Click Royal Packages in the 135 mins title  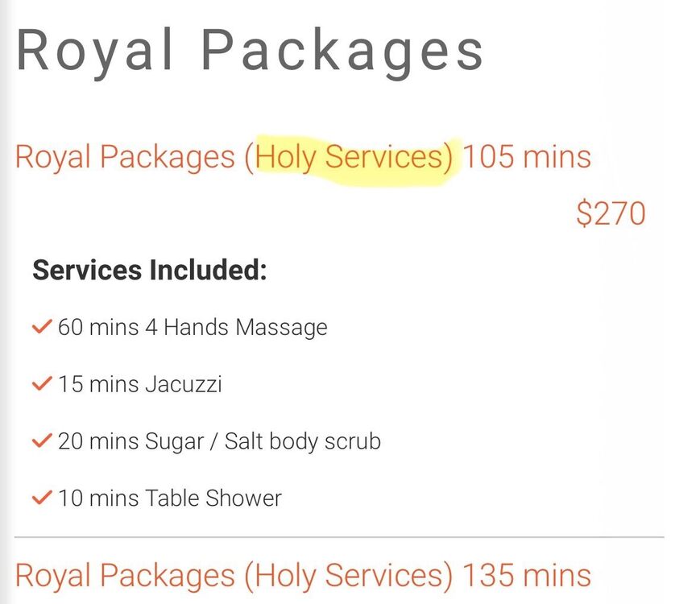click(125, 575)
